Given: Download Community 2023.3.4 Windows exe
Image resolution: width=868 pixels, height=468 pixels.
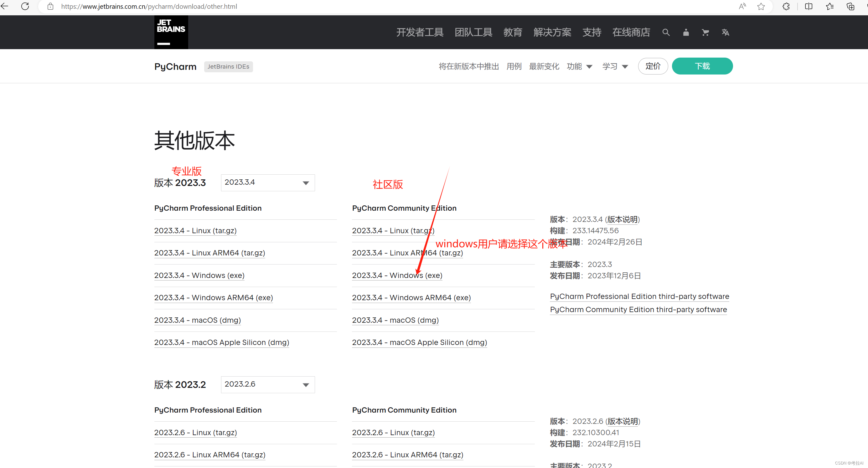Looking at the screenshot, I should pos(397,275).
